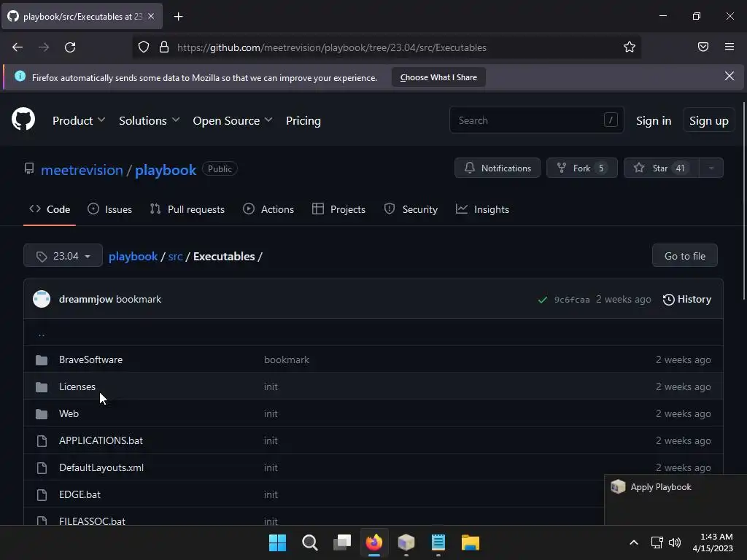Navigate to playbook root in breadcrumb
The height and width of the screenshot is (560, 747).
tap(133, 256)
